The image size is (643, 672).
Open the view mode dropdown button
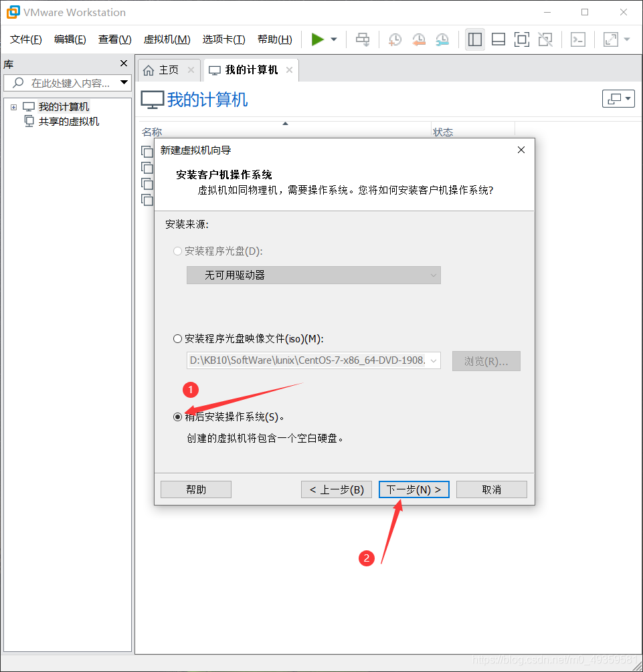tap(618, 99)
